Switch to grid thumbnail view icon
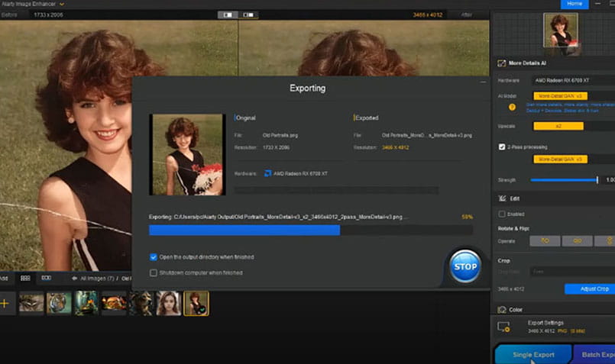Image resolution: width=615 pixels, height=364 pixels. 25,279
